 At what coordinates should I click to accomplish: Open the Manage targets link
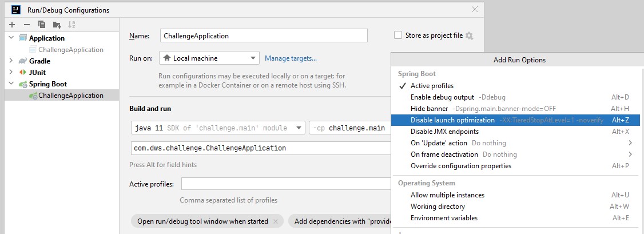pos(291,58)
